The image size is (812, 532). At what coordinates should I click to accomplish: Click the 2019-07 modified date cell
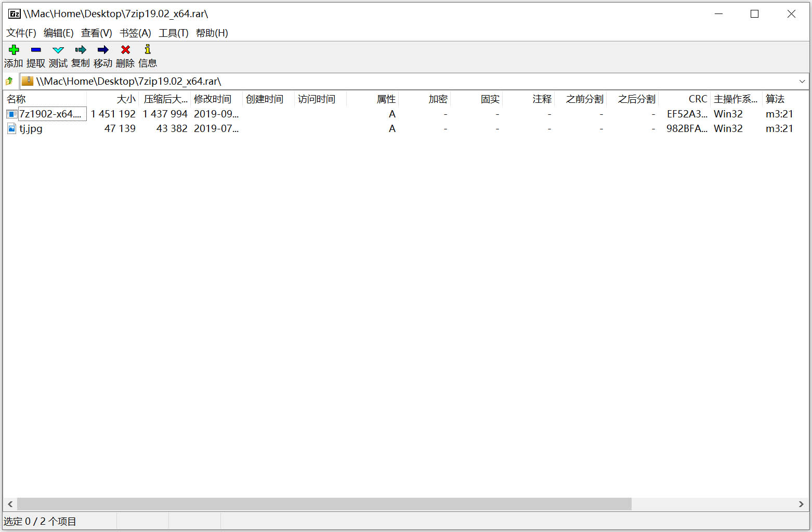[x=216, y=128]
